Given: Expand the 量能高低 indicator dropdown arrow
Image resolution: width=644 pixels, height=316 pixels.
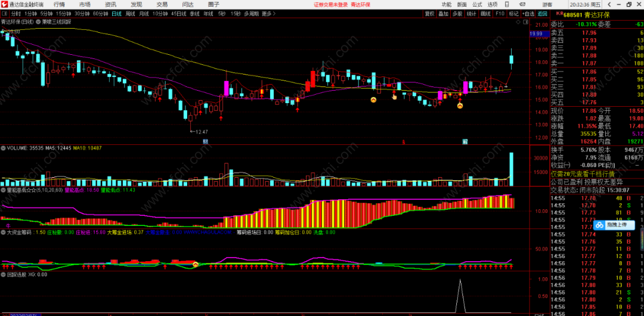Looking at the screenshot, I should [x=4, y=190].
